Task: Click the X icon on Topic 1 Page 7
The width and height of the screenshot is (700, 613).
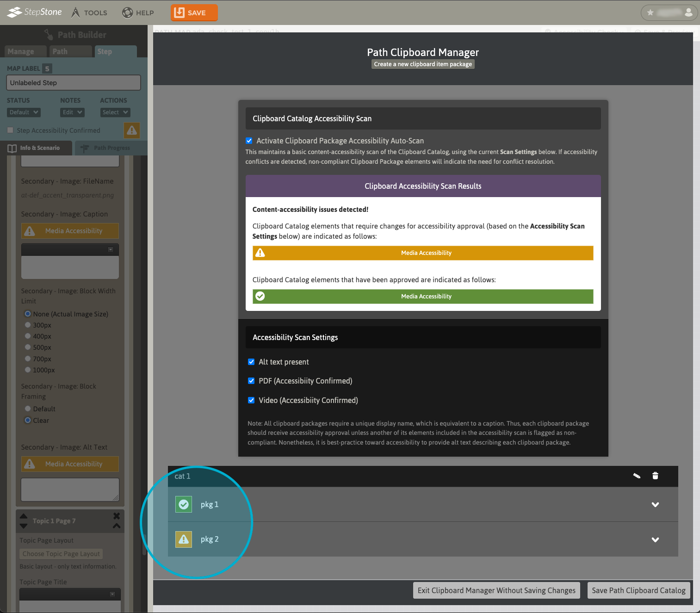Action: (117, 515)
